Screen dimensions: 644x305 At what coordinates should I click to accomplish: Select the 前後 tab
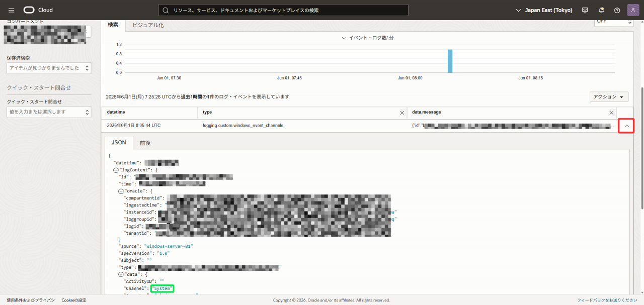(145, 143)
